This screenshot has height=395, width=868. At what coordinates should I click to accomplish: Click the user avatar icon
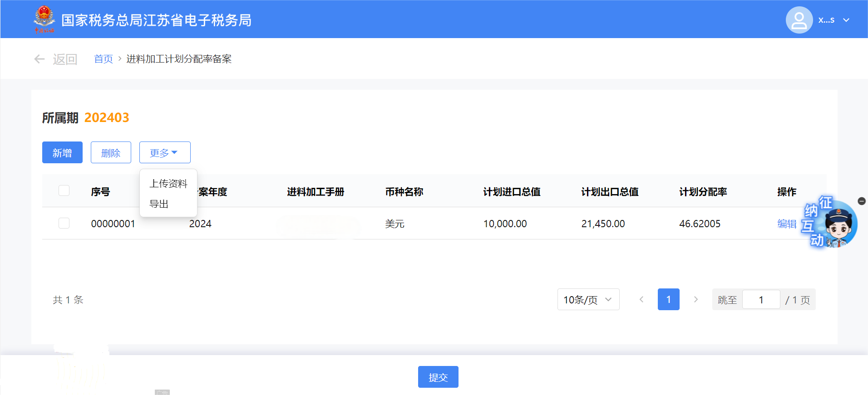coord(799,20)
